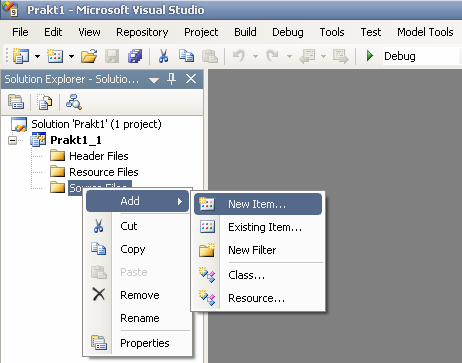Click the Paste clipboard toolbar icon

point(210,56)
